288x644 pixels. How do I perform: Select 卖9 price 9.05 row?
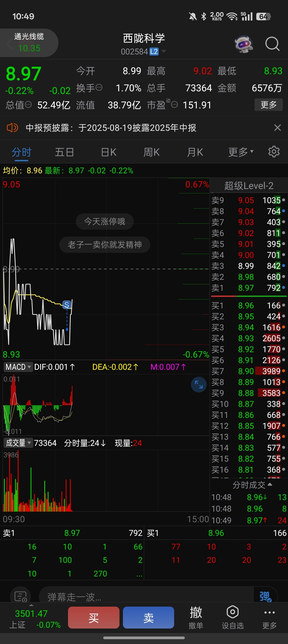pyautogui.click(x=249, y=200)
